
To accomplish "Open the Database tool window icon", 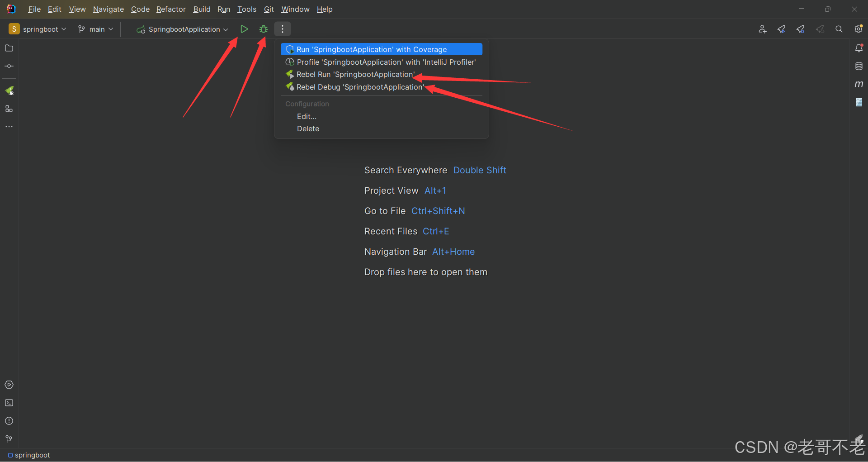I will (859, 66).
